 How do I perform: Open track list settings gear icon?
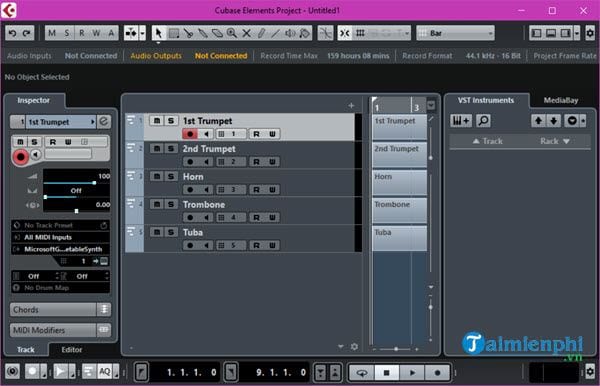pyautogui.click(x=354, y=347)
